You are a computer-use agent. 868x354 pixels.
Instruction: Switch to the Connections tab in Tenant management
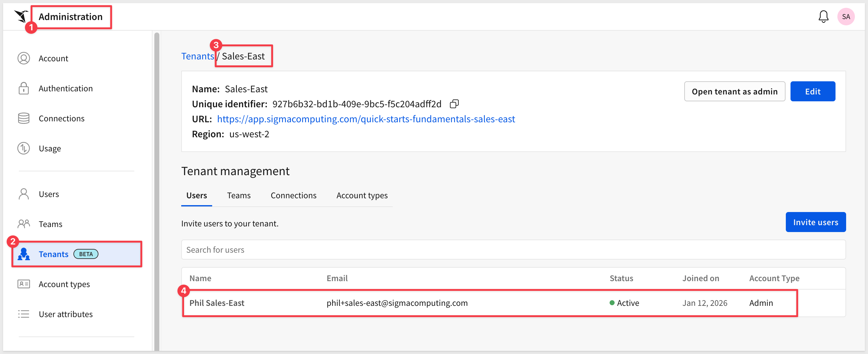293,195
